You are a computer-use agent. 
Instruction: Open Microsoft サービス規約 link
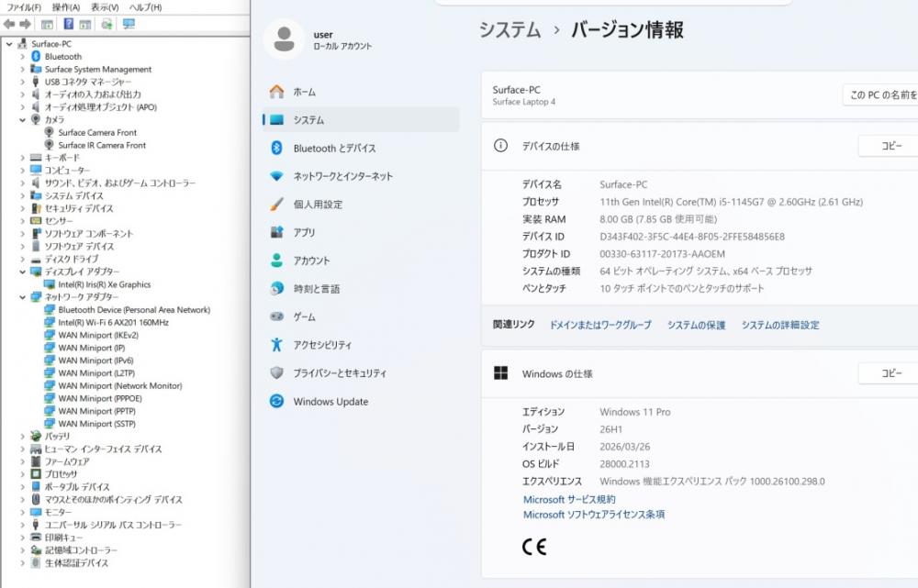(x=569, y=499)
